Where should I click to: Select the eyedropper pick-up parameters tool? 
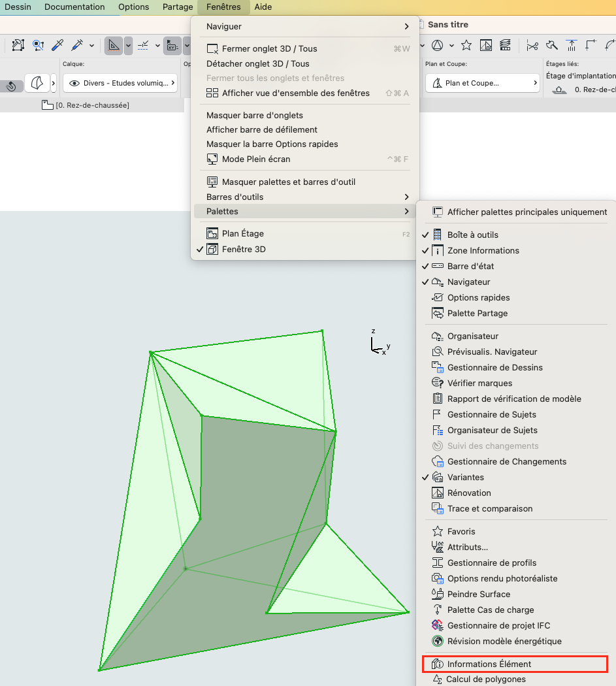[x=57, y=45]
